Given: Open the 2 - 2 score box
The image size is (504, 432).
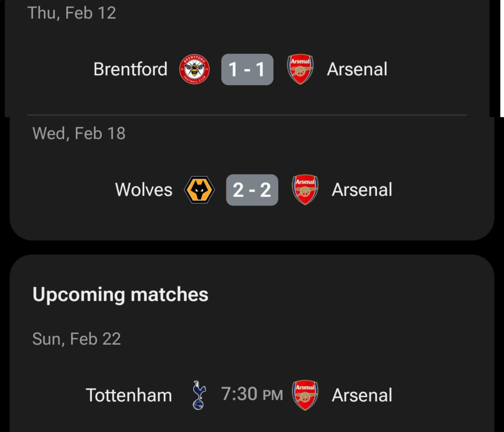Looking at the screenshot, I should point(252,190).
